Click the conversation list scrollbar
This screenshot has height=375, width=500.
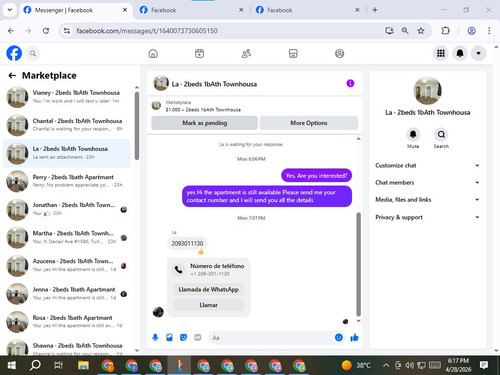click(137, 125)
